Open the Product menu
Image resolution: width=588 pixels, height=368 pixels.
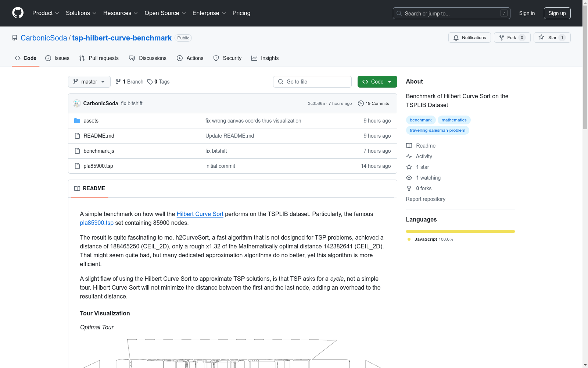click(46, 13)
